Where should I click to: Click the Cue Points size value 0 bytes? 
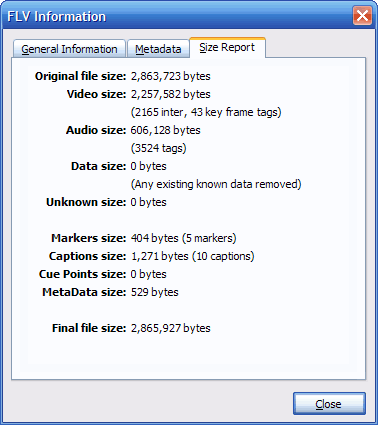[148, 274]
